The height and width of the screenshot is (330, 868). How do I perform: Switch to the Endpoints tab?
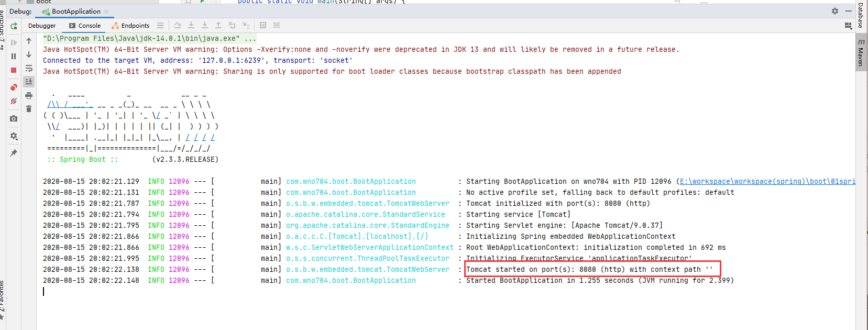click(131, 26)
